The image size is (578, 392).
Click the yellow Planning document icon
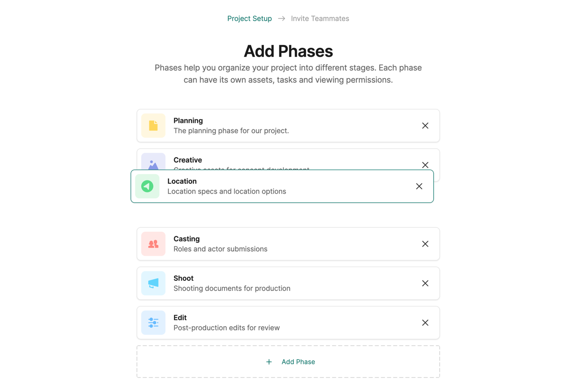(x=153, y=126)
